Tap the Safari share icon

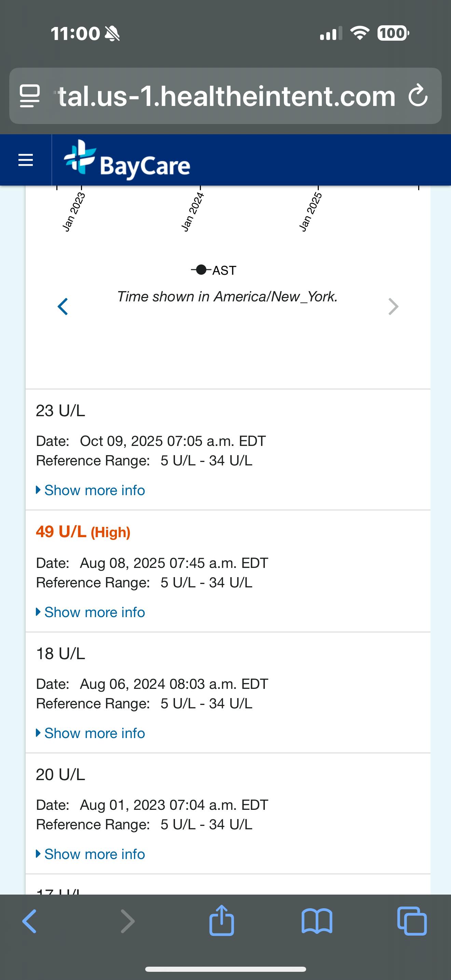click(x=221, y=921)
